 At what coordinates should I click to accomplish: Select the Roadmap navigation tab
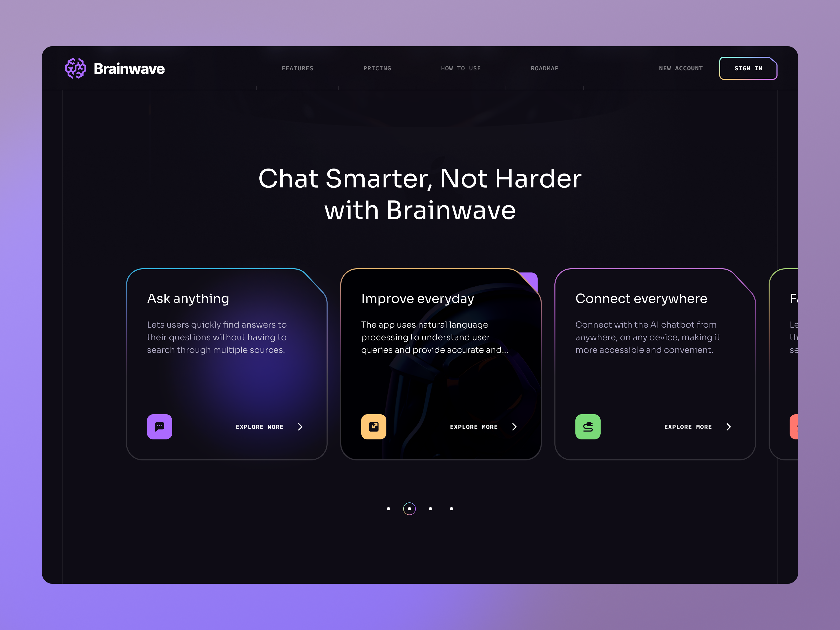[544, 68]
